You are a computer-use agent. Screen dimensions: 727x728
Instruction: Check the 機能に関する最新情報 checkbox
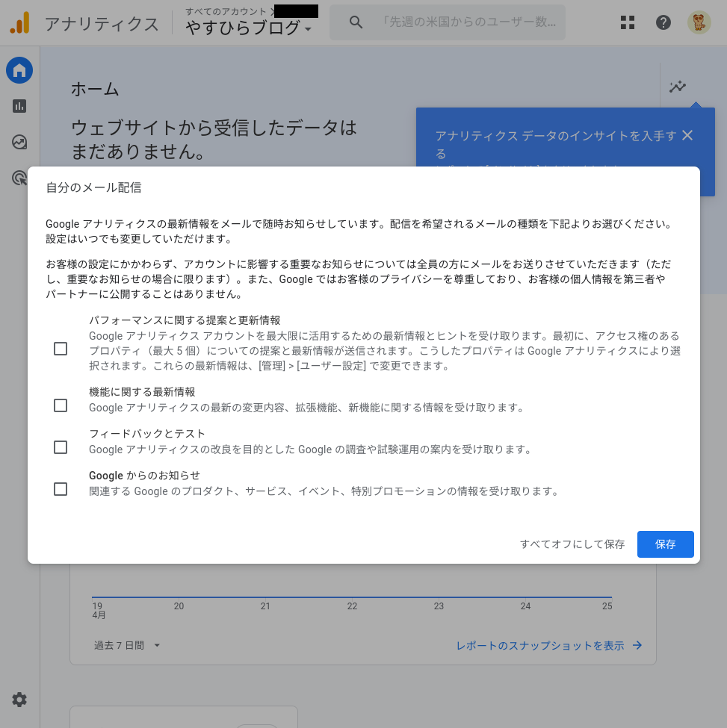(61, 405)
